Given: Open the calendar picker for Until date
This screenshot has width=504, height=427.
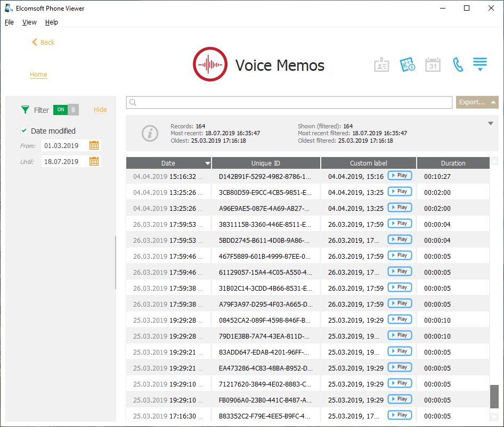Looking at the screenshot, I should pos(94,161).
